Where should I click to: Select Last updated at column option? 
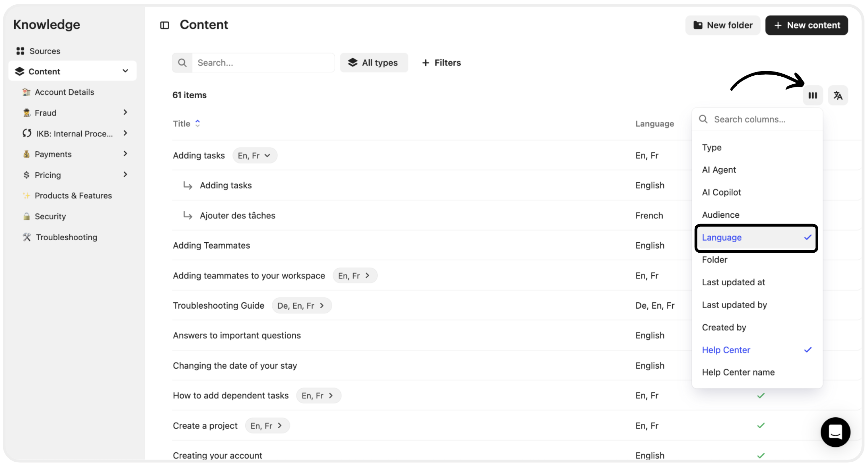pyautogui.click(x=733, y=283)
